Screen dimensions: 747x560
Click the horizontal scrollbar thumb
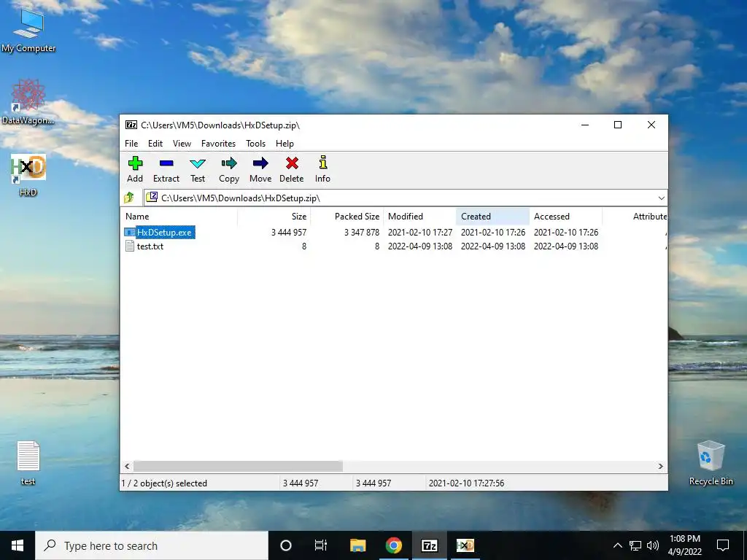[x=238, y=466]
